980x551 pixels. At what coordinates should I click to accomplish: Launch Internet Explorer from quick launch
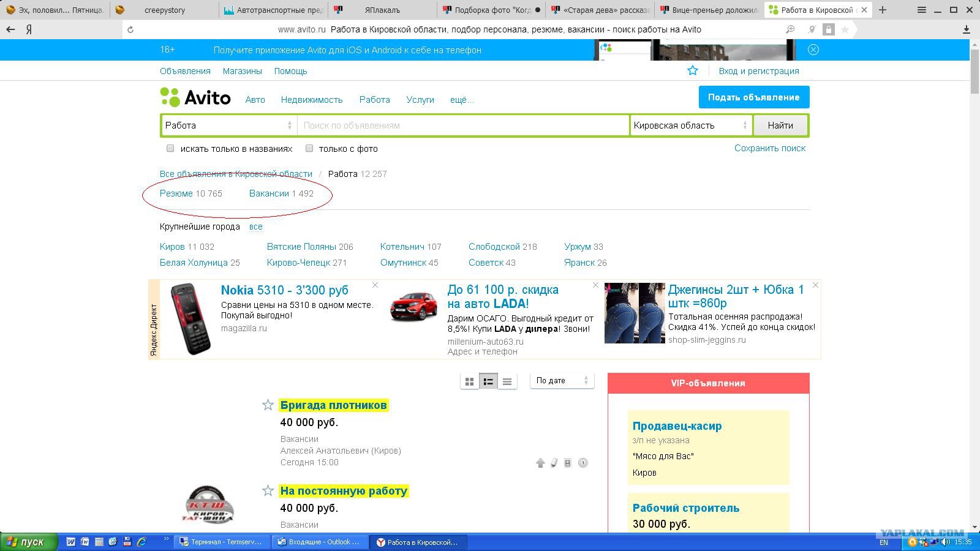pos(141,542)
